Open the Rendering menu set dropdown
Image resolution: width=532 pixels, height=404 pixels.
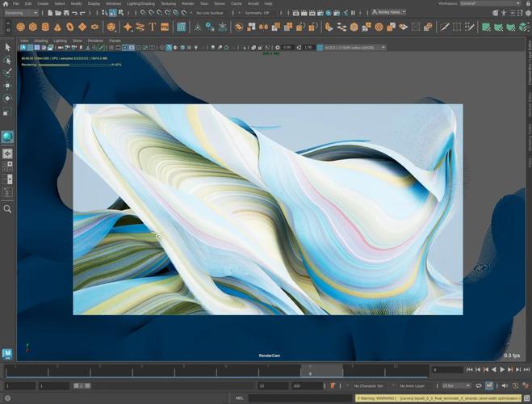19,13
